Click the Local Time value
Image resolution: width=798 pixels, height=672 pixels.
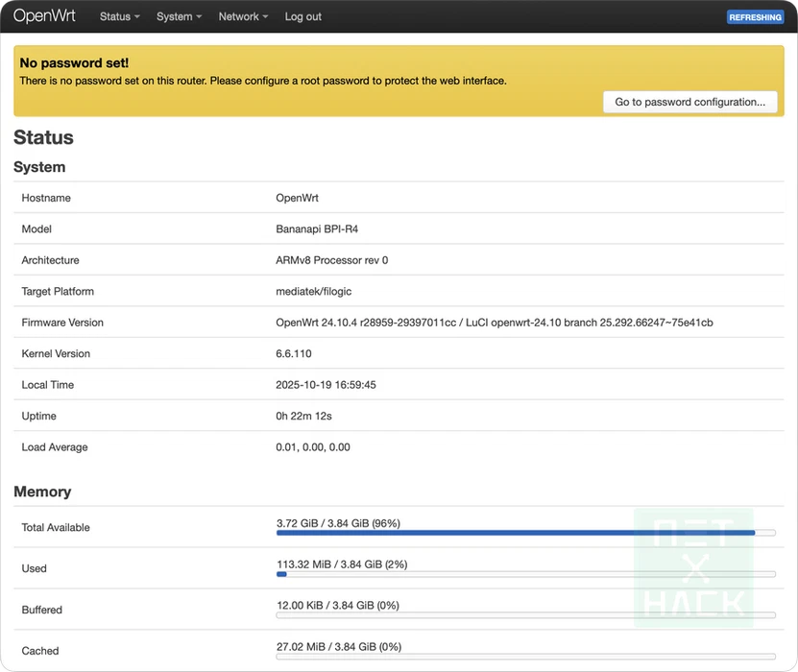(x=326, y=385)
